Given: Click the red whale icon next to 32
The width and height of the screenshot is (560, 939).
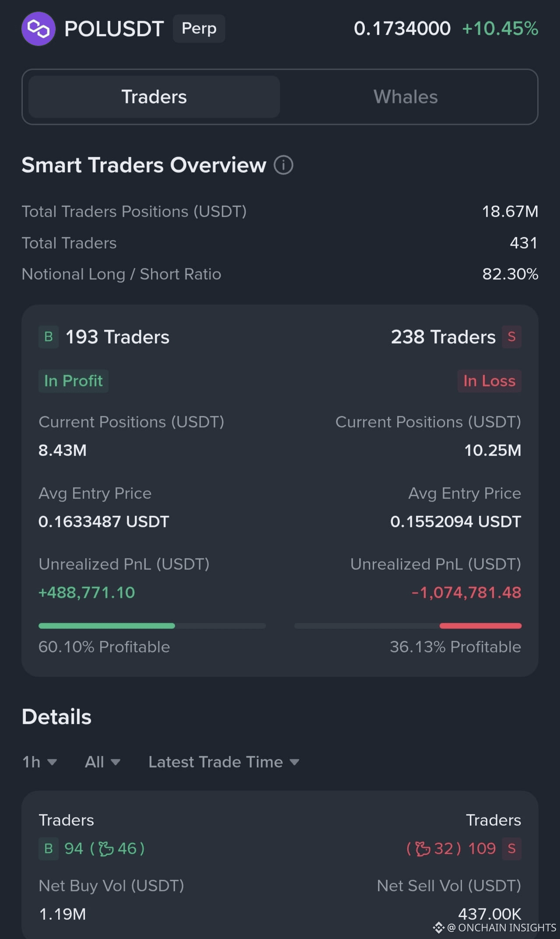Looking at the screenshot, I should point(423,849).
